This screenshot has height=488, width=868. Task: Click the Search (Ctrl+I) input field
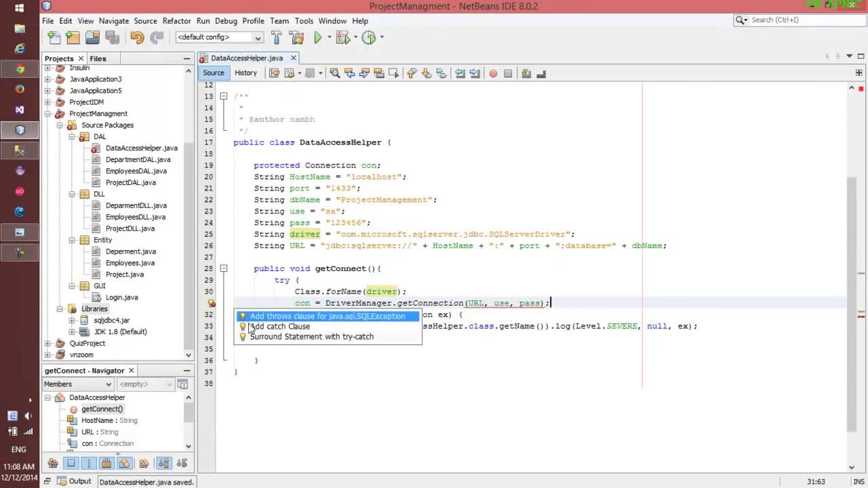pos(797,20)
